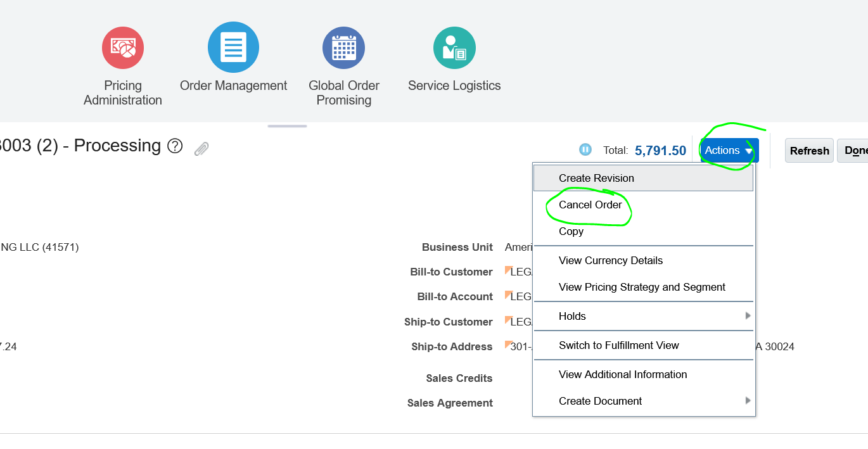Select Copy menu entry
The height and width of the screenshot is (449, 868).
644,231
